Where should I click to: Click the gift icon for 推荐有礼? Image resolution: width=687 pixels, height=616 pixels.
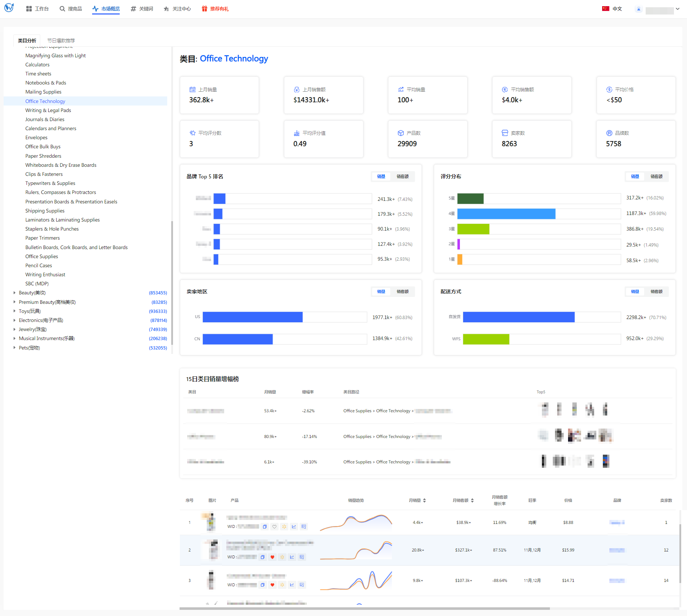(x=205, y=9)
